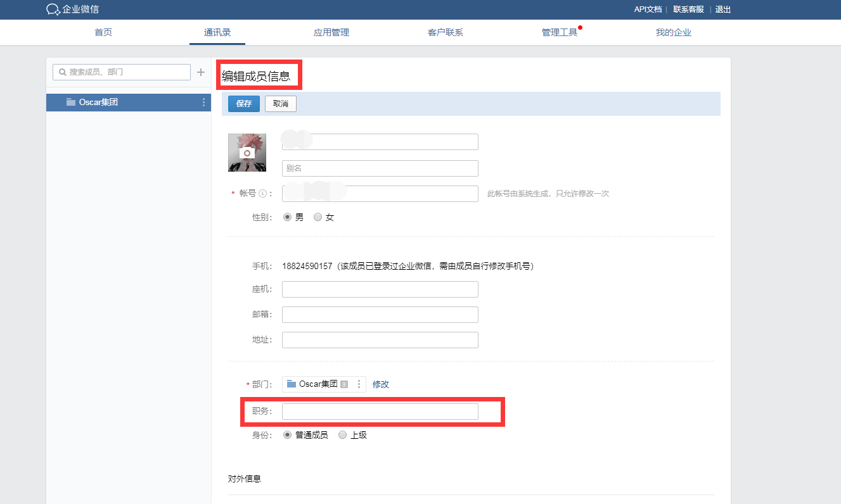Open the 管理工具 tab
Viewport: 841px width, 504px height.
point(560,32)
